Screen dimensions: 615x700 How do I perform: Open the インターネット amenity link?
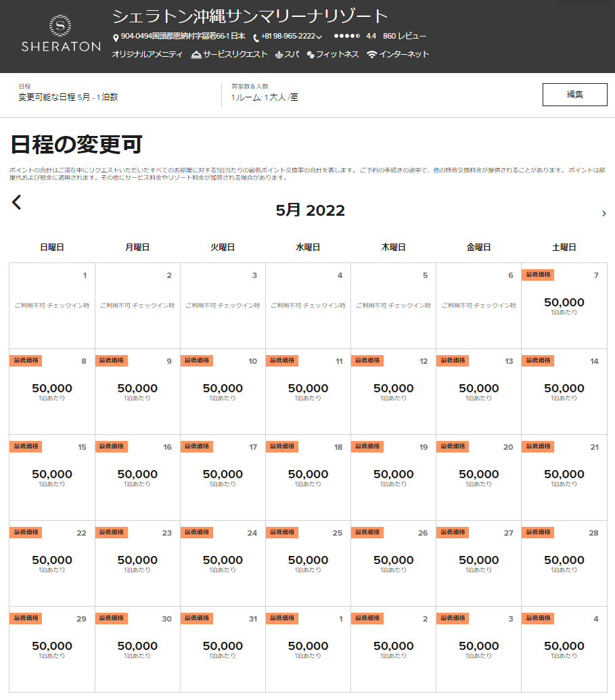coord(404,55)
